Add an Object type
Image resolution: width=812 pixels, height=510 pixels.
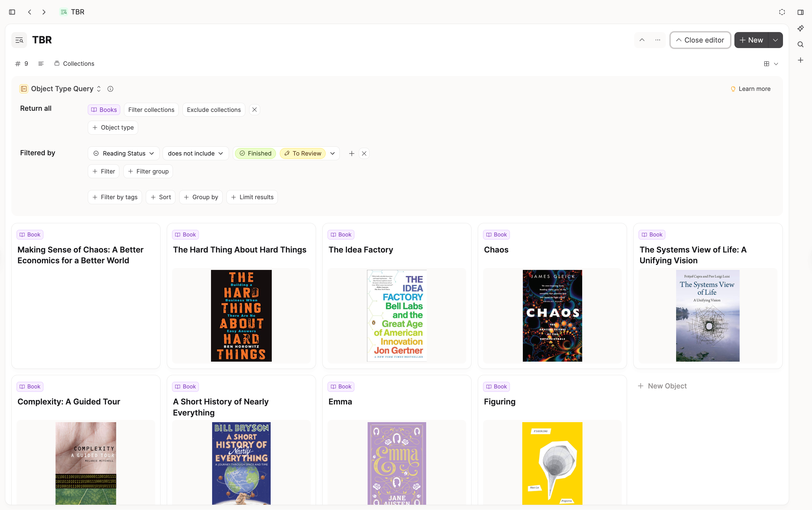[x=113, y=128]
